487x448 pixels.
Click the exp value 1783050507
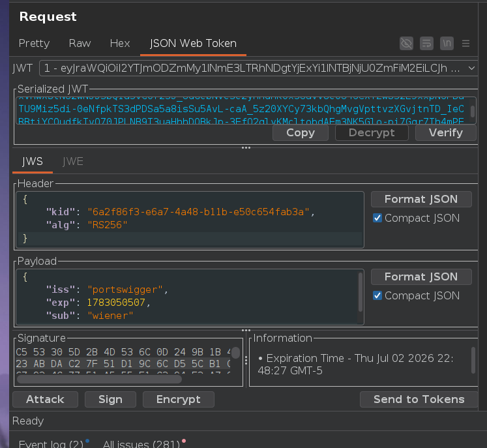click(116, 303)
